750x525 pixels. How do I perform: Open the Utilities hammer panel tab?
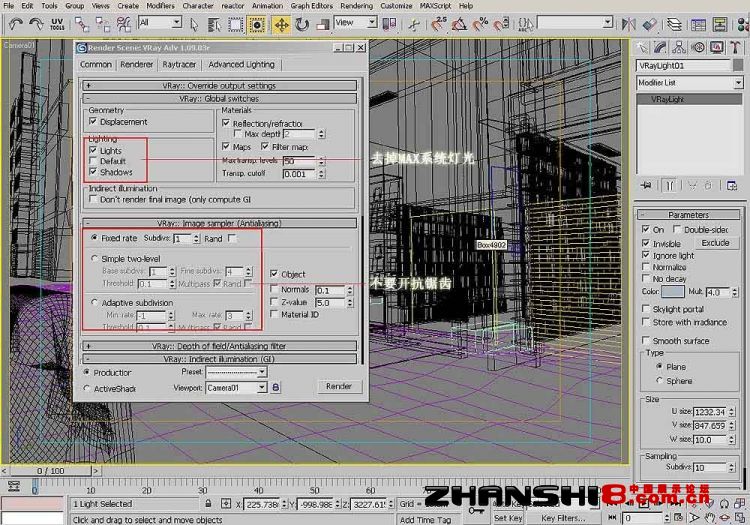735,47
